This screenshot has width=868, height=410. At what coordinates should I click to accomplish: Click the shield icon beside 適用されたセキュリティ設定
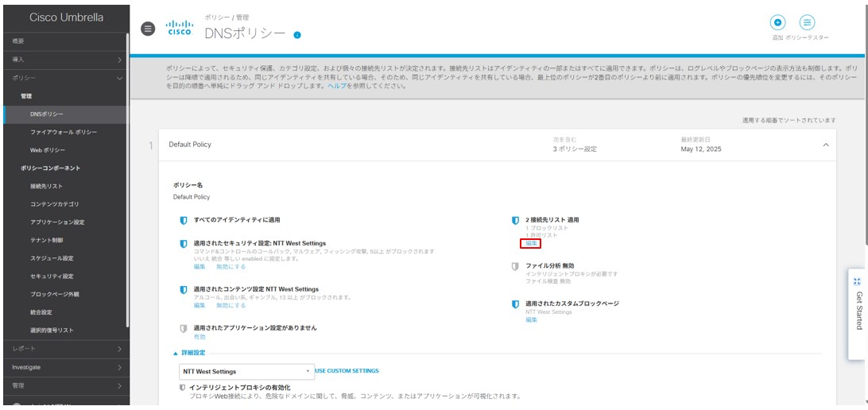pos(184,243)
